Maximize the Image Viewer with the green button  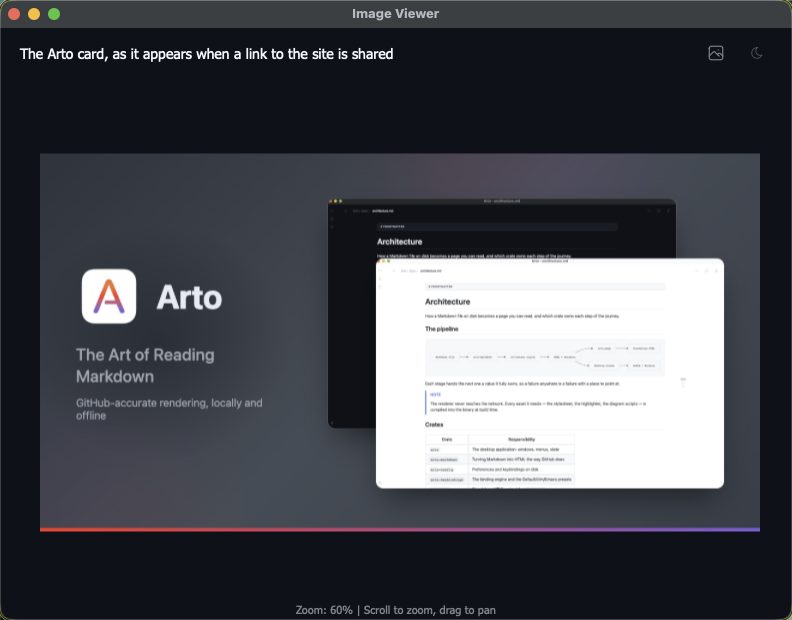54,14
